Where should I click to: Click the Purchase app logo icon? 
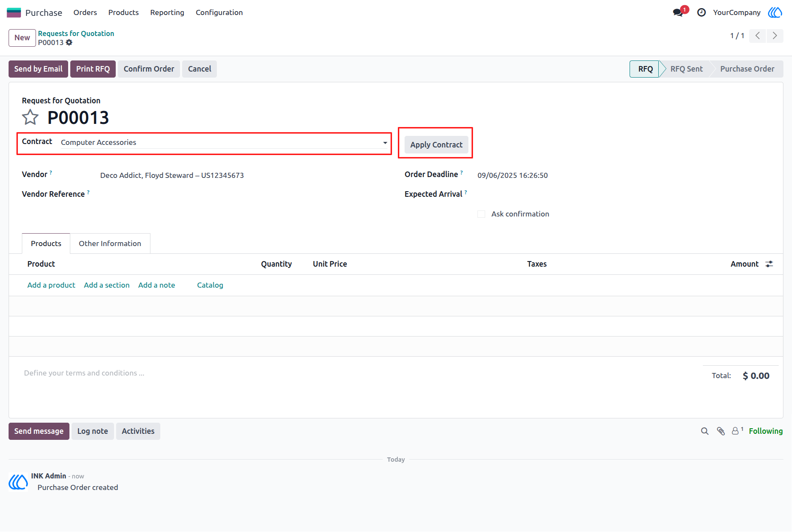coord(14,12)
